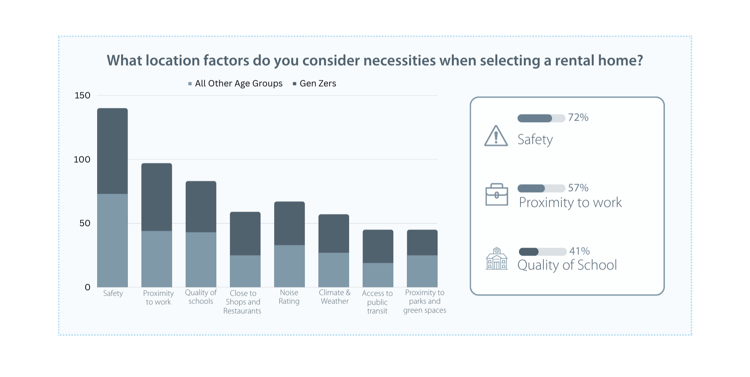
Task: Click the Climate & Weather stacked bar
Action: (334, 251)
